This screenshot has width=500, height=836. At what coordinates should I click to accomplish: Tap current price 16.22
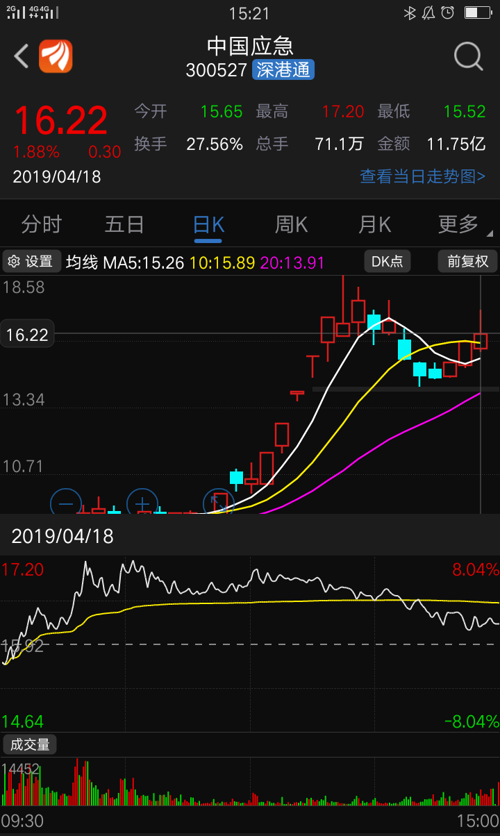point(61,120)
